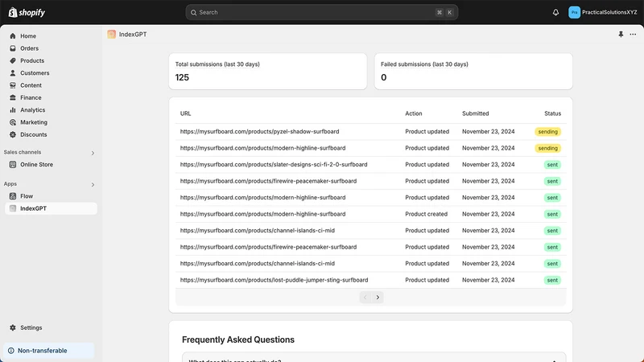Click the Settings gear icon

pos(13,327)
